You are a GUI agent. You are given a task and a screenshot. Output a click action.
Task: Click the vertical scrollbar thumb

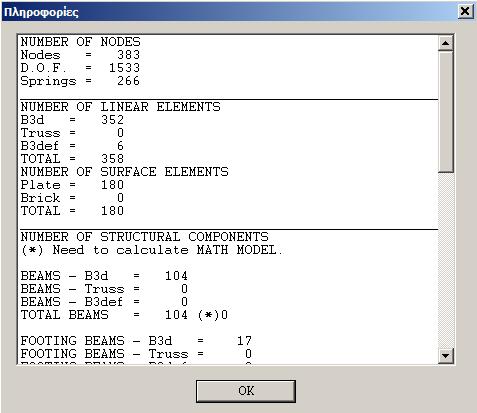coord(446,111)
